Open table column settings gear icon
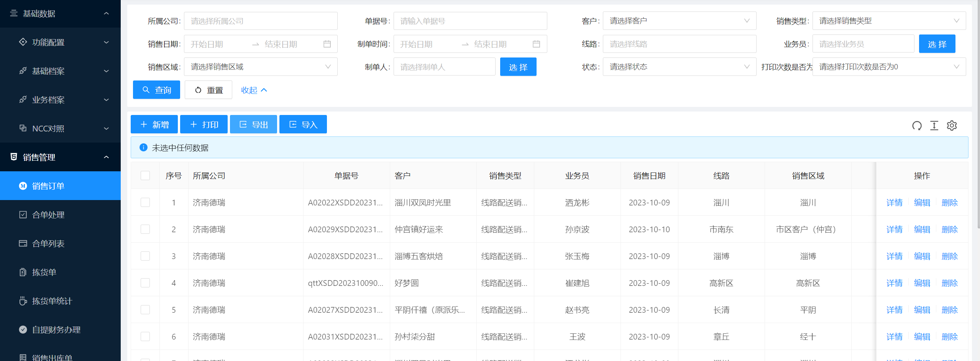Viewport: 980px width, 361px height. 952,125
